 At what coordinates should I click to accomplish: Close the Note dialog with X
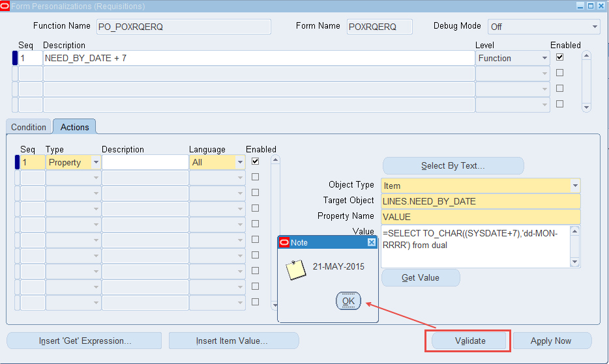point(372,242)
